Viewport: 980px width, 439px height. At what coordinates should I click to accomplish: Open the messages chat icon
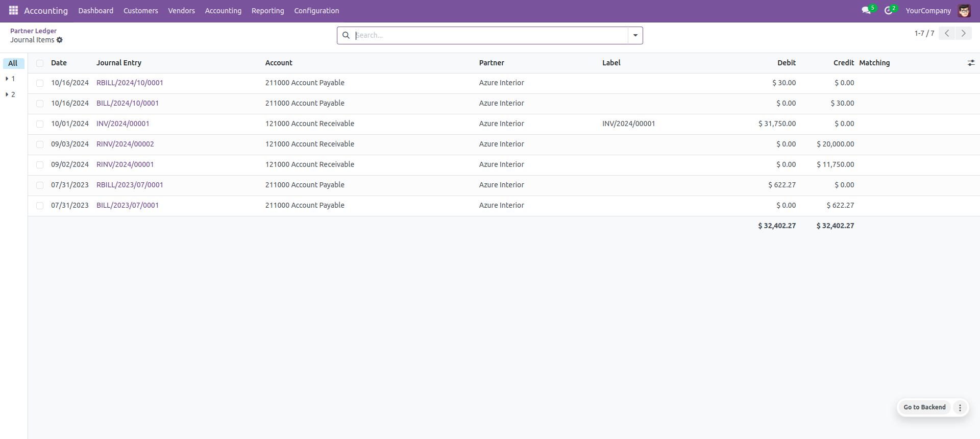[866, 11]
